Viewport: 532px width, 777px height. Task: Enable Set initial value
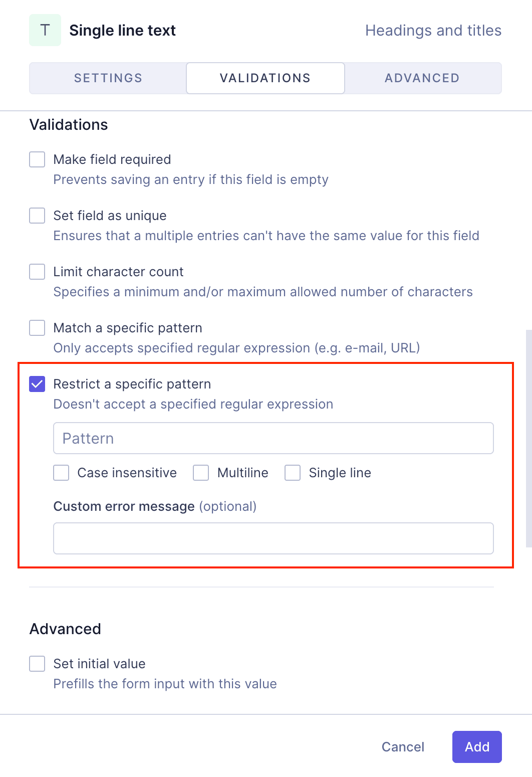click(x=37, y=663)
